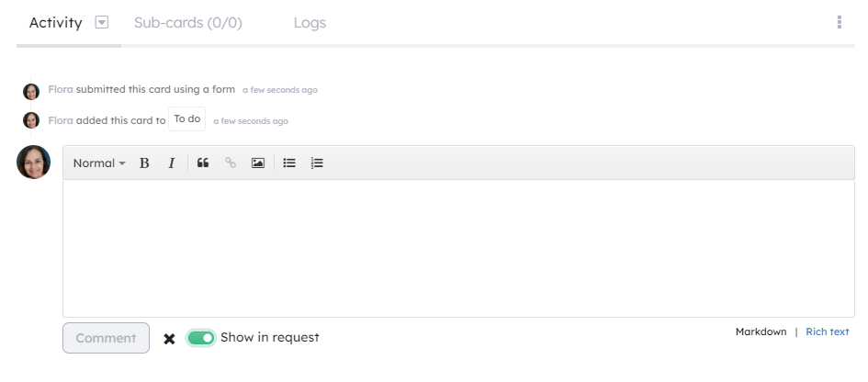Toggle the Show in request switch
The height and width of the screenshot is (382, 868).
point(201,338)
